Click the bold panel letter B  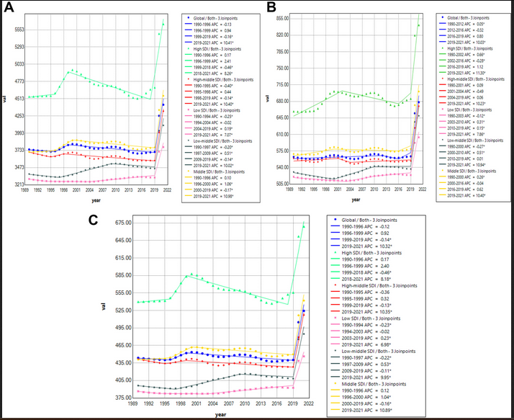coord(271,7)
